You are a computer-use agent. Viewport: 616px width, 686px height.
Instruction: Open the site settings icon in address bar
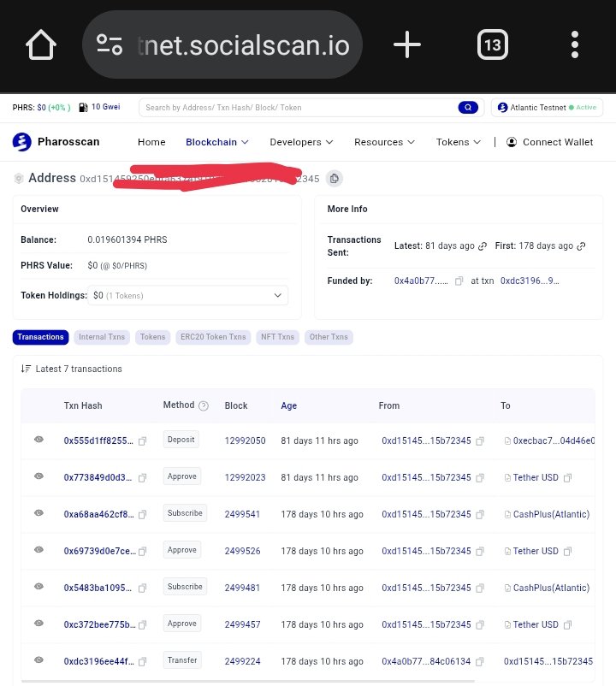pos(110,44)
